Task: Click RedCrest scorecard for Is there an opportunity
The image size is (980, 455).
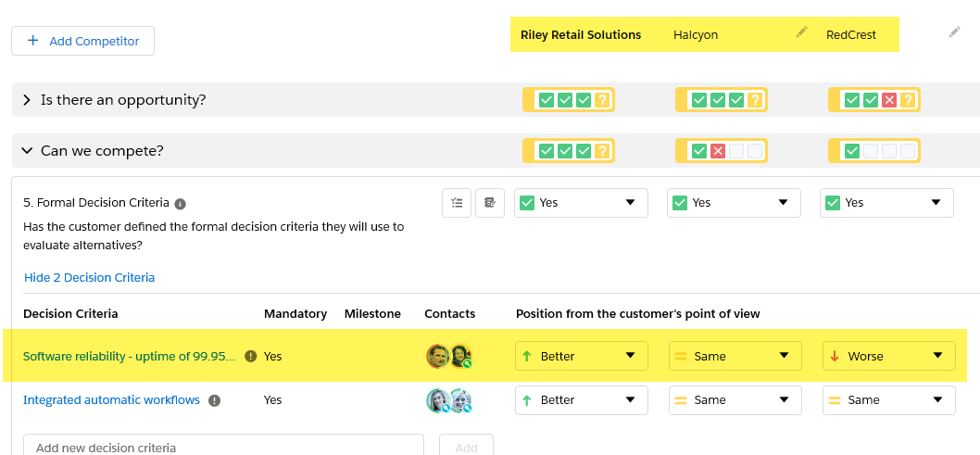Action: tap(874, 100)
